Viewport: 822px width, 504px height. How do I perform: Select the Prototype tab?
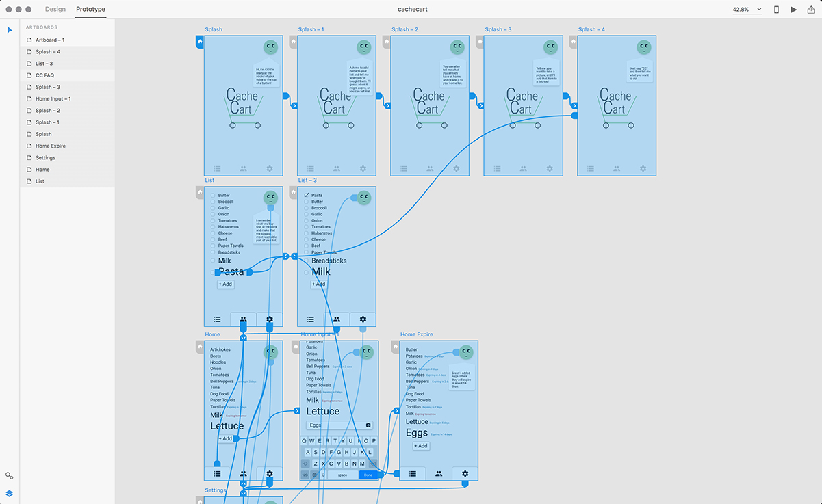[90, 10]
